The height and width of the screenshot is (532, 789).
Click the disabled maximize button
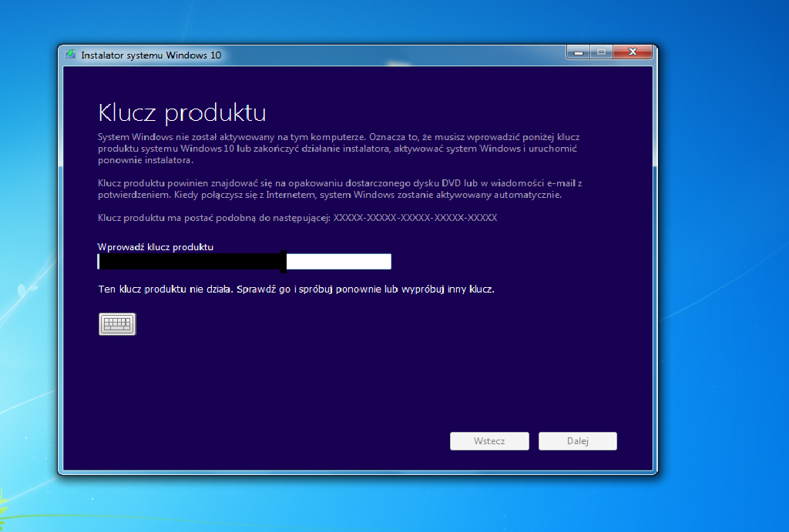click(x=601, y=52)
